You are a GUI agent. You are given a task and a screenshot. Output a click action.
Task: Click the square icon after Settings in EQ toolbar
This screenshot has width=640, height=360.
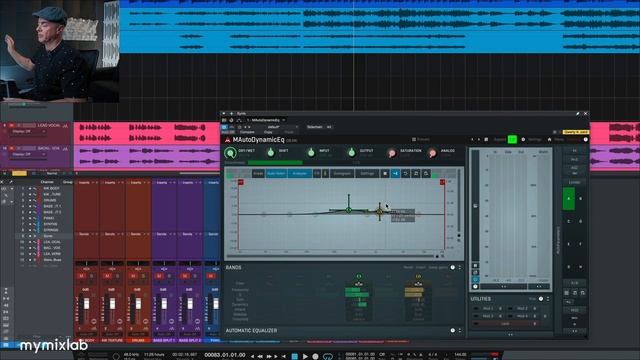coord(385,173)
